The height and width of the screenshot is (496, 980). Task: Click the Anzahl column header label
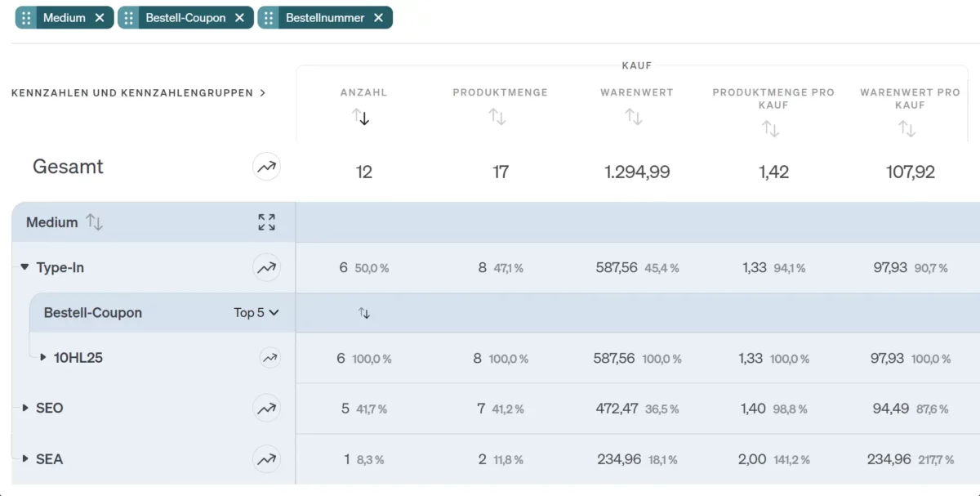click(x=364, y=92)
